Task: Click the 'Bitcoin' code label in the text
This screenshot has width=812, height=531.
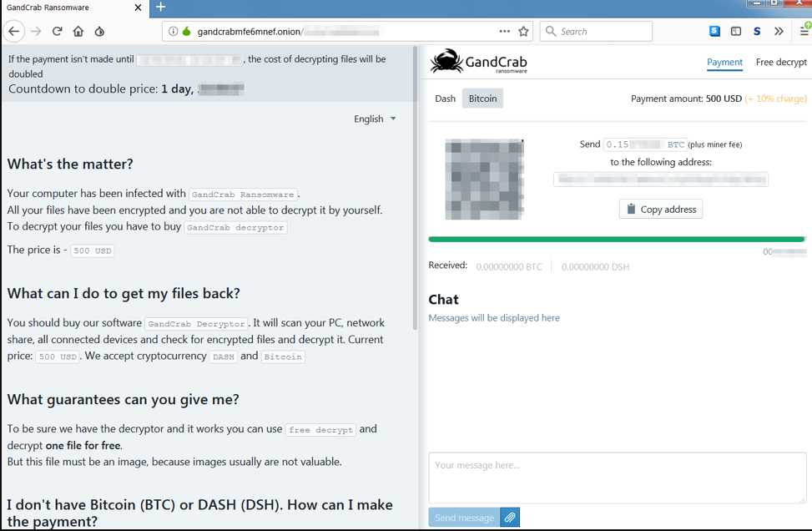Action: [283, 357]
